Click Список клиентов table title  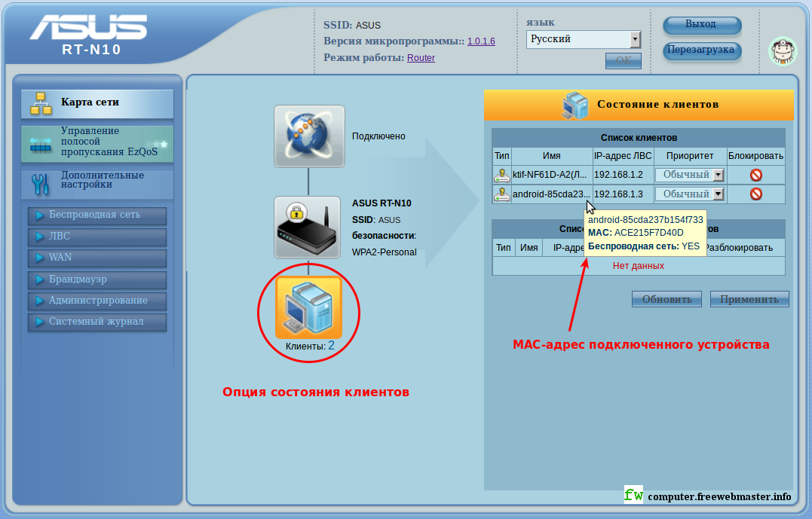pyautogui.click(x=639, y=138)
